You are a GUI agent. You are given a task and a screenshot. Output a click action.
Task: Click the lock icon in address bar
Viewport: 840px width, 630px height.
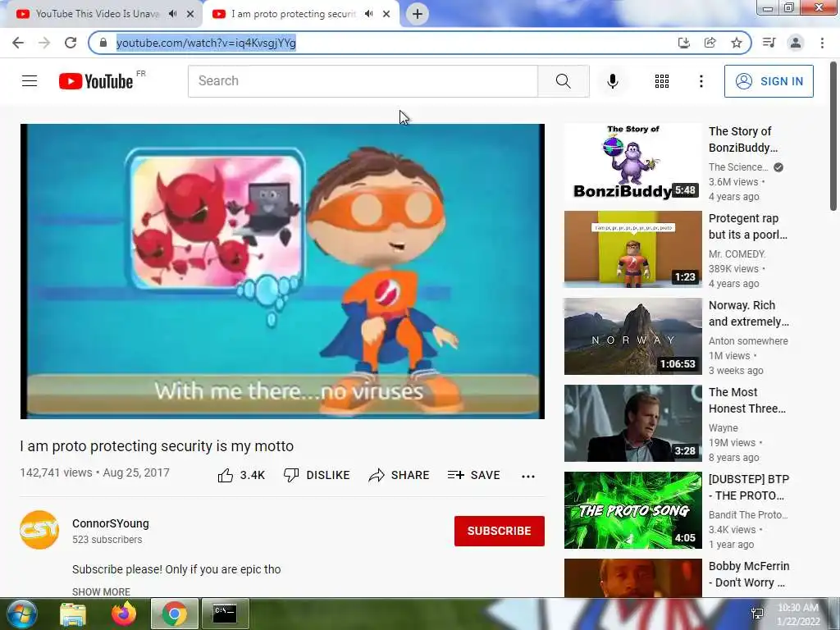[103, 43]
